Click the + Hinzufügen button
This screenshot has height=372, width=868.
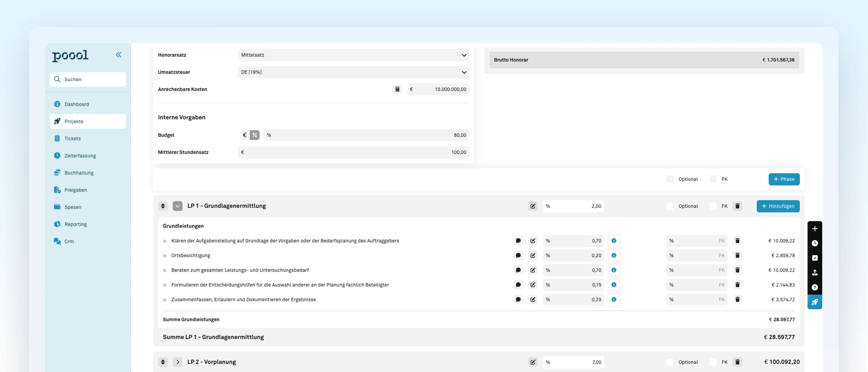click(778, 206)
